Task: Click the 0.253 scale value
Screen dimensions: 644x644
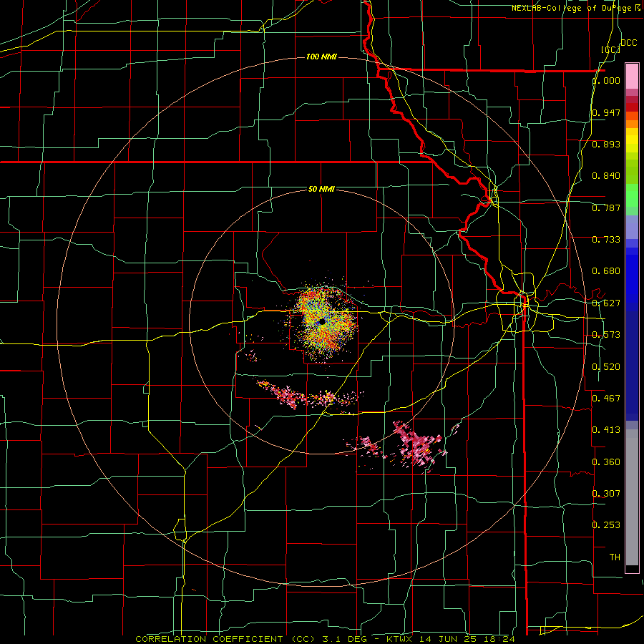Action: pos(607,525)
